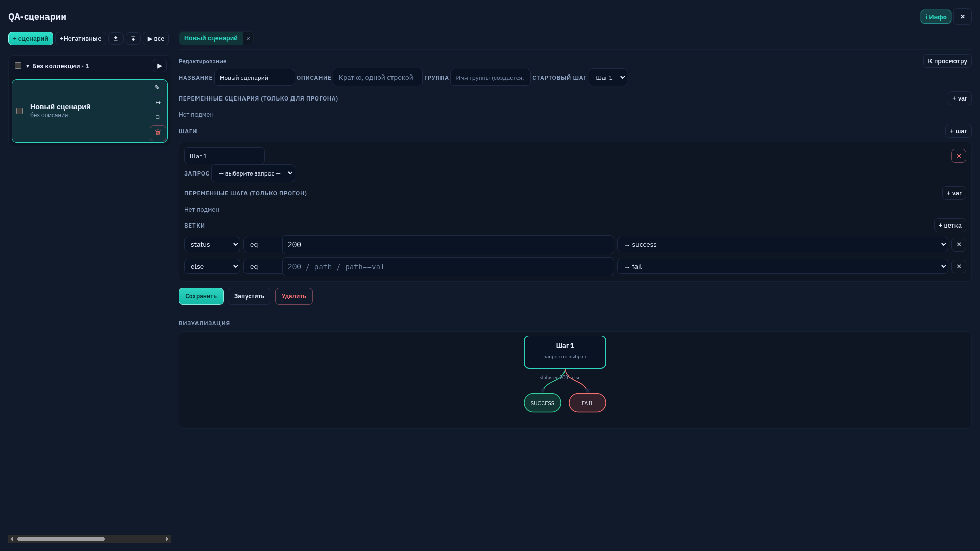Click the 'Сохранить' button
The image size is (980, 551).
pos(201,296)
